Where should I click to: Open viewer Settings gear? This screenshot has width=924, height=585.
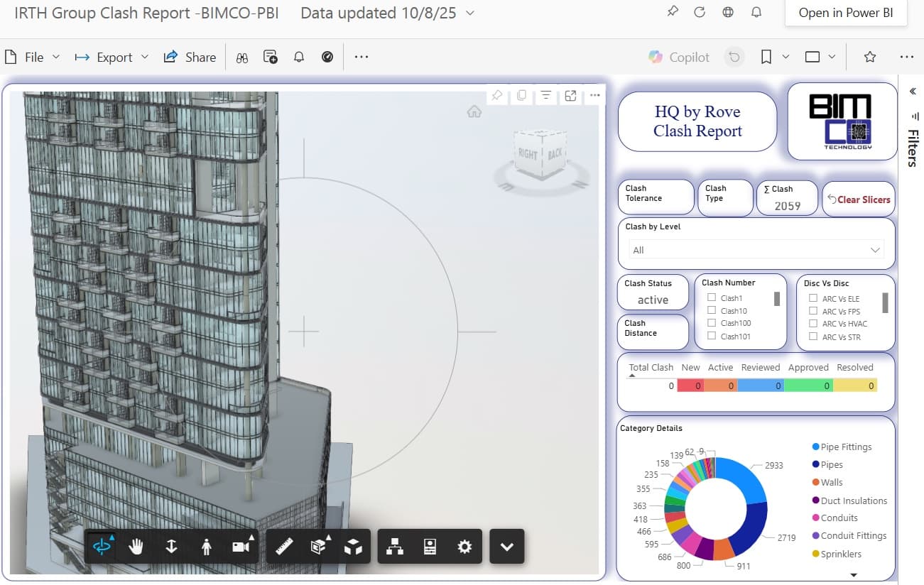click(x=464, y=546)
